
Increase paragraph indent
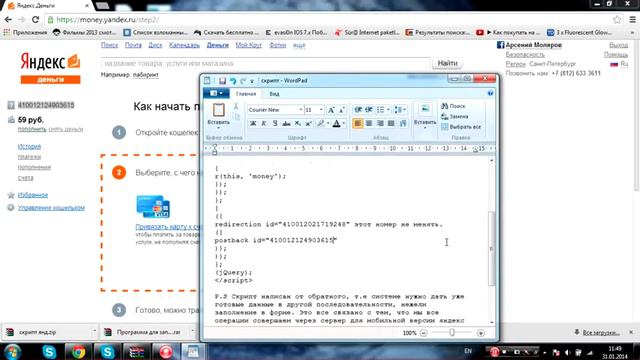(369, 109)
